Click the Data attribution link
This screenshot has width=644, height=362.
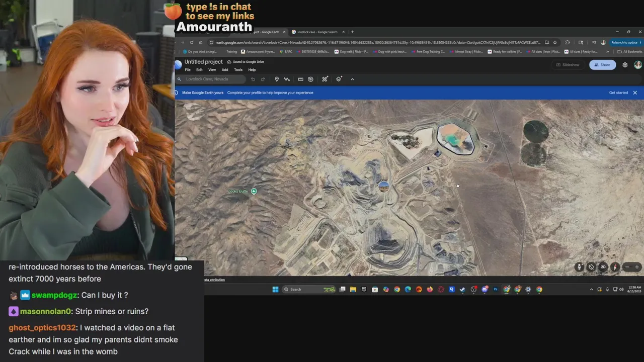215,280
